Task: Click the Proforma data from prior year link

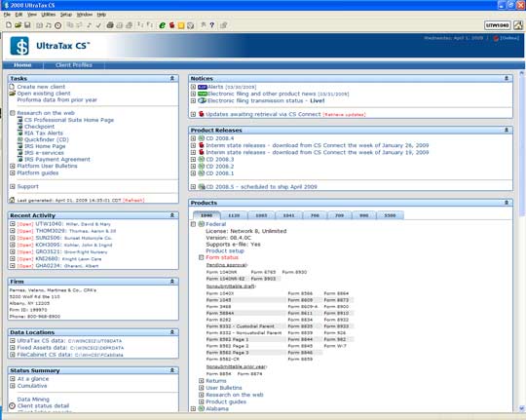Action: click(57, 100)
